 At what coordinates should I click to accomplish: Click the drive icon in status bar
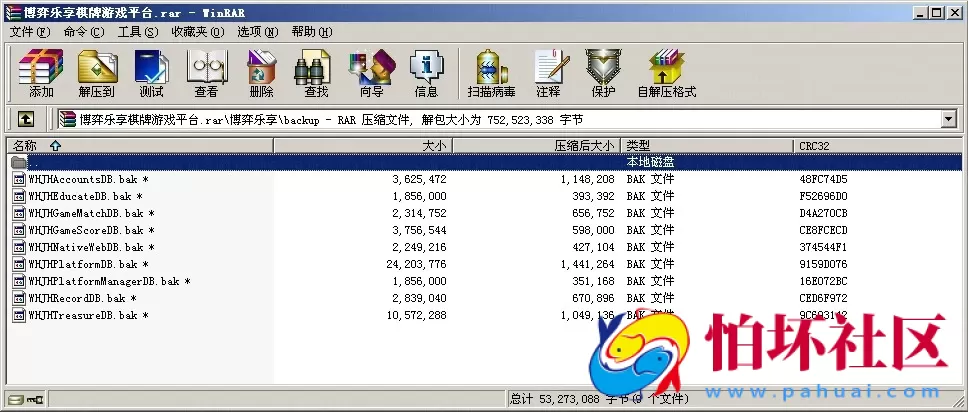tap(16, 399)
